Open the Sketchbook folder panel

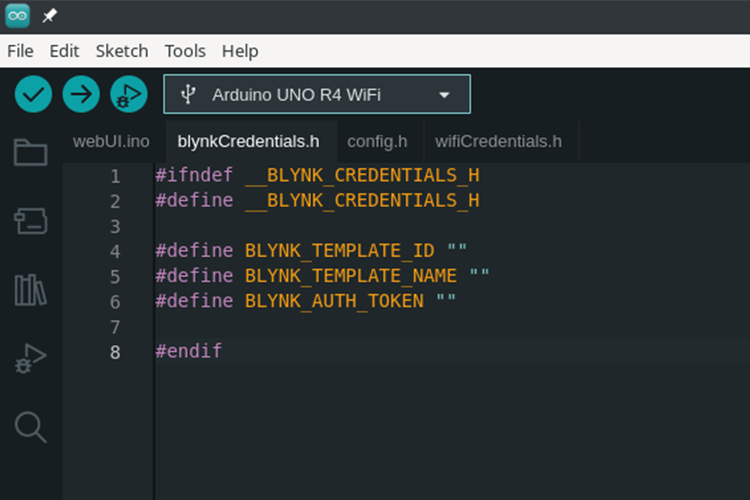coord(31,152)
